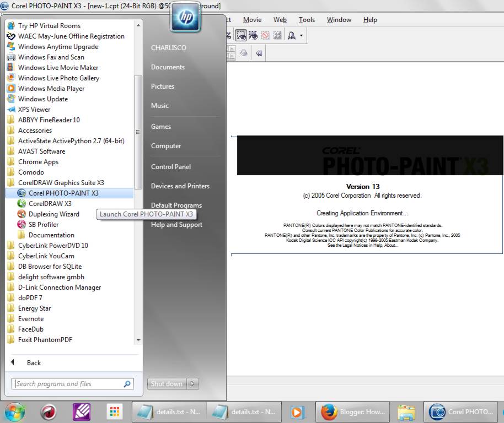
Task: Open the Tools menu
Action: [x=307, y=19]
